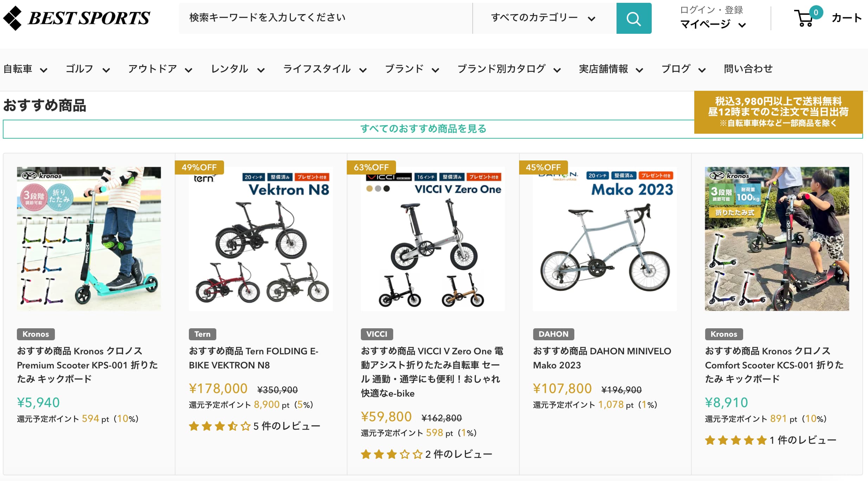Open the Kronos Premium Scooter product image
868x481 pixels.
pos(89,239)
